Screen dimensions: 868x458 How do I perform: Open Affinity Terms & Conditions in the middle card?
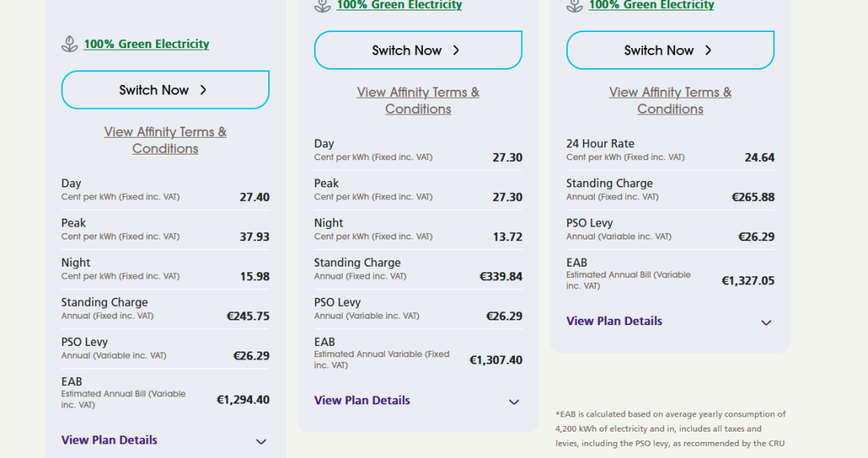pyautogui.click(x=418, y=101)
